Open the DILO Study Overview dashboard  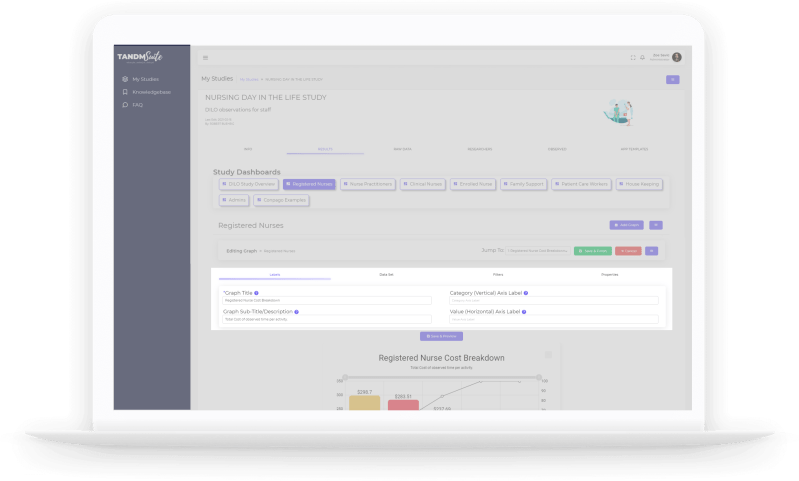(249, 184)
